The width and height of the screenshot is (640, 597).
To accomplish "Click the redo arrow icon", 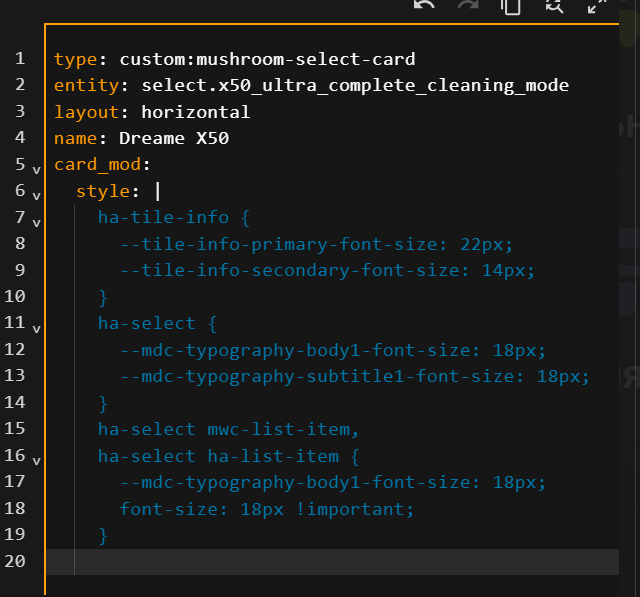I will click(x=468, y=5).
